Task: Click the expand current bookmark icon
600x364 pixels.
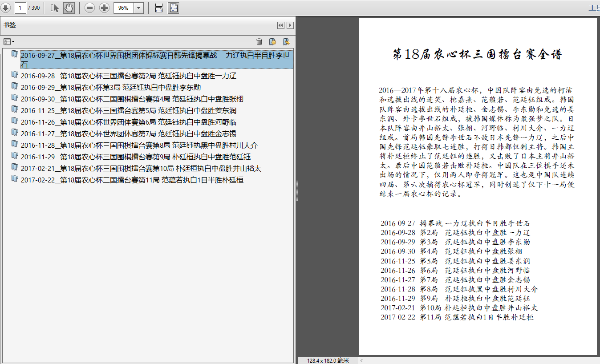Action: tap(287, 41)
